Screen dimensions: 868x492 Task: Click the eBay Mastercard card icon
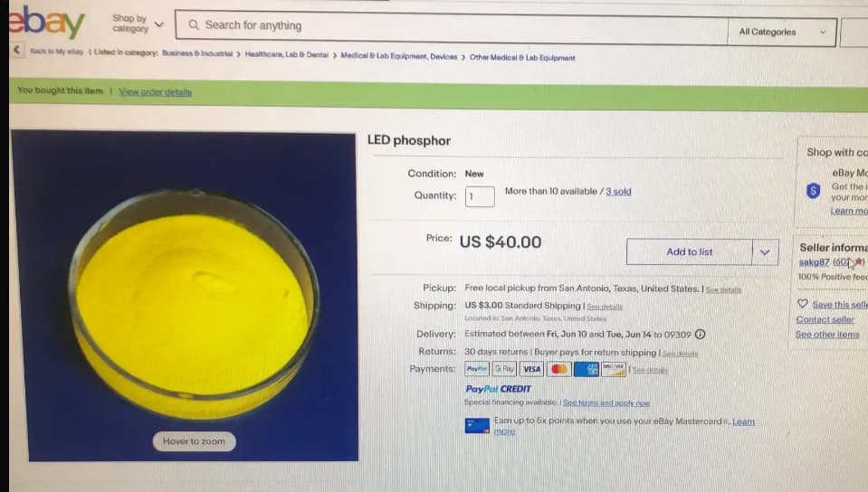pyautogui.click(x=477, y=425)
